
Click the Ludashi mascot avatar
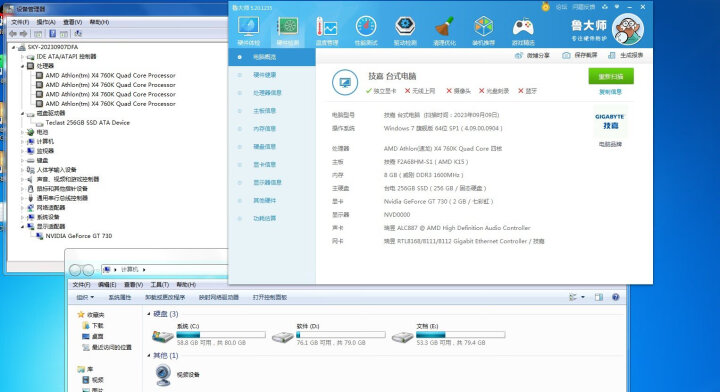pyautogui.click(x=628, y=29)
